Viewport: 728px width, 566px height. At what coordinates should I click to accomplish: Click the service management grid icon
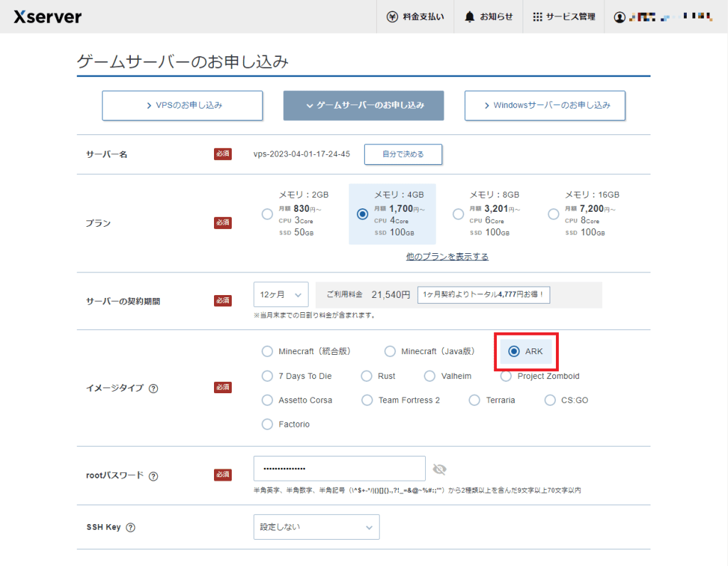[537, 17]
